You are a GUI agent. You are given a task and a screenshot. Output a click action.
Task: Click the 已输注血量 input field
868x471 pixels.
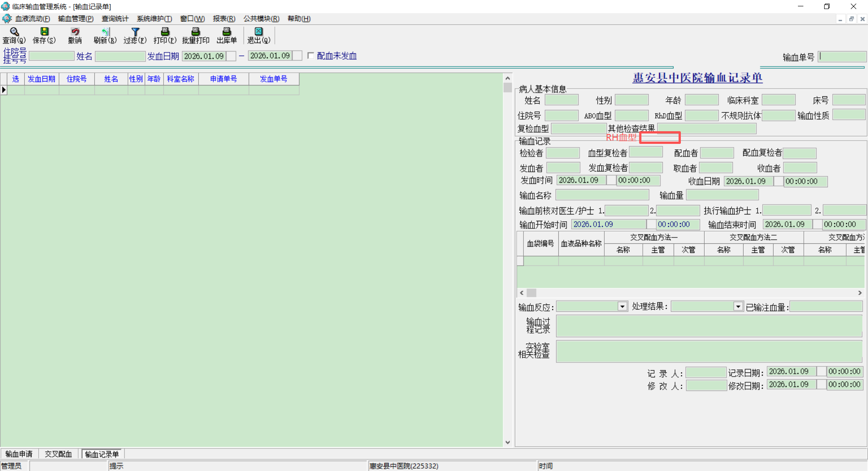coord(826,306)
